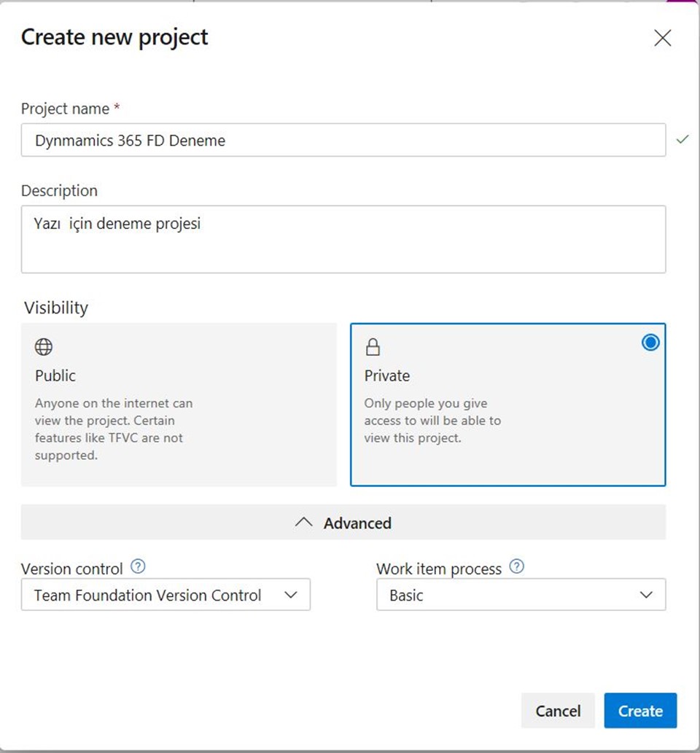The height and width of the screenshot is (753, 700).
Task: Click into the Project name field
Action: (343, 140)
